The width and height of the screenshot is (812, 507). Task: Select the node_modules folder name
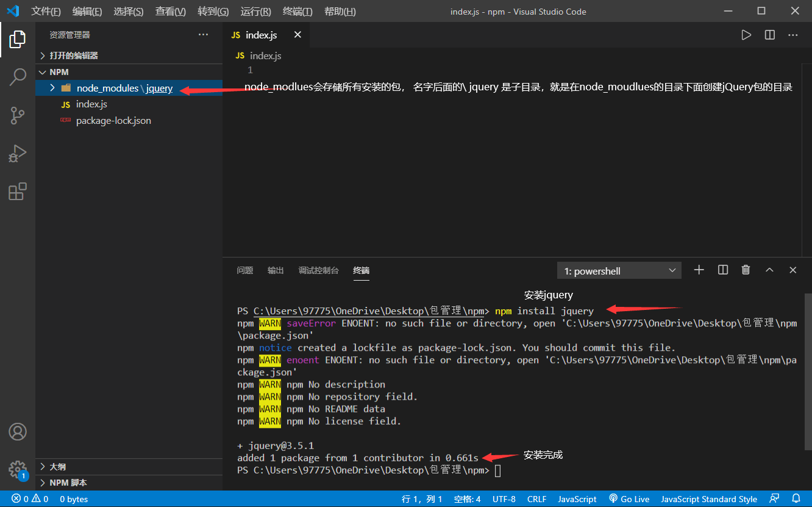108,88
